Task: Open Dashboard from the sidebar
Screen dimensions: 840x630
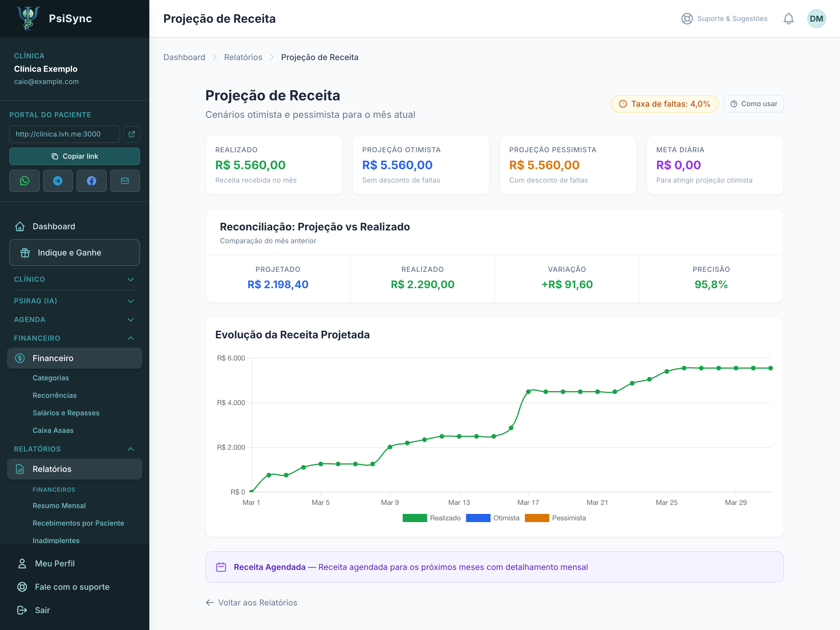Action: (x=74, y=226)
